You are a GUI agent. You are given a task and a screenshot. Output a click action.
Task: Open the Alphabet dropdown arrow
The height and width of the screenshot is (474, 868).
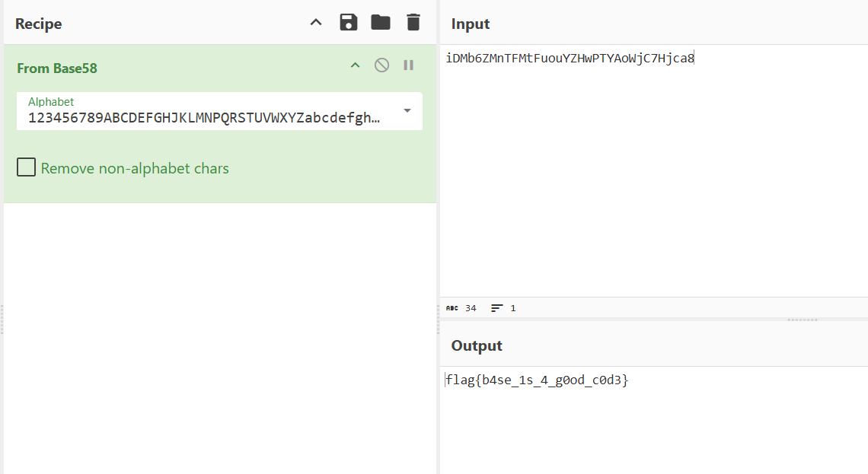coord(407,111)
